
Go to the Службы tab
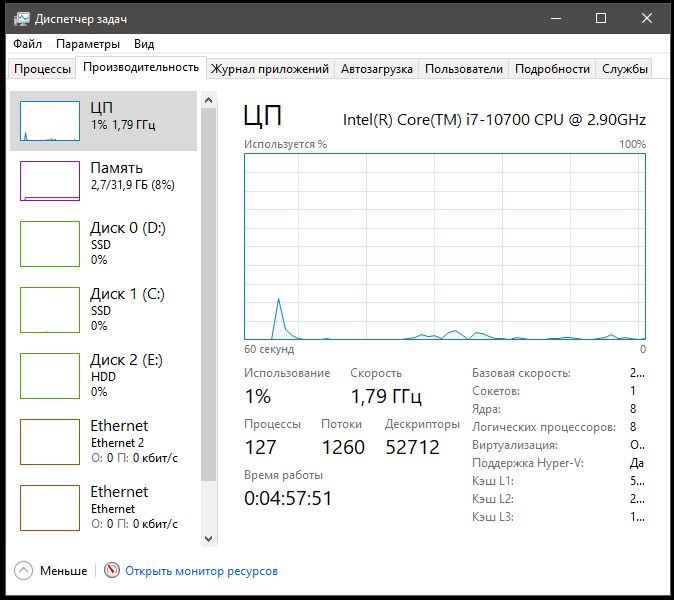(625, 69)
